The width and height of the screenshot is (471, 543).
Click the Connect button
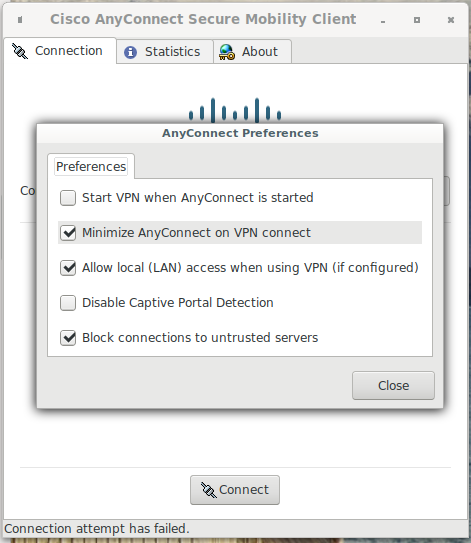click(x=235, y=490)
